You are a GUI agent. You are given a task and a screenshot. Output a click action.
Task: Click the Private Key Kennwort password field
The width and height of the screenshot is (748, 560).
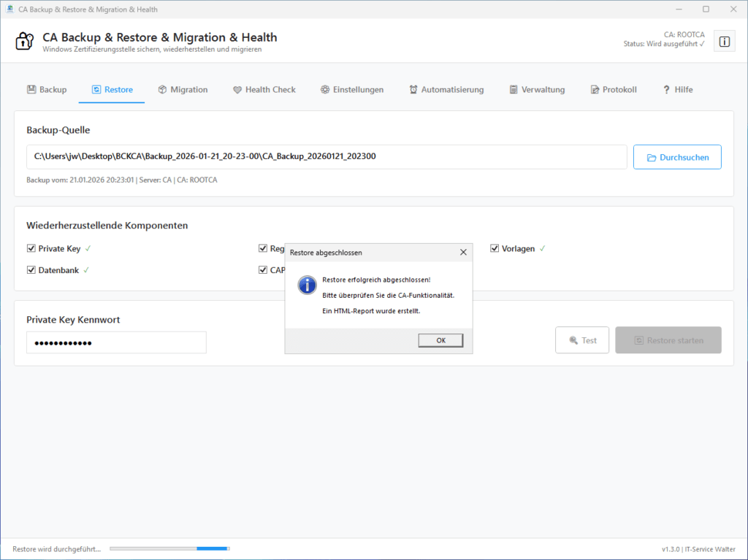(x=115, y=342)
